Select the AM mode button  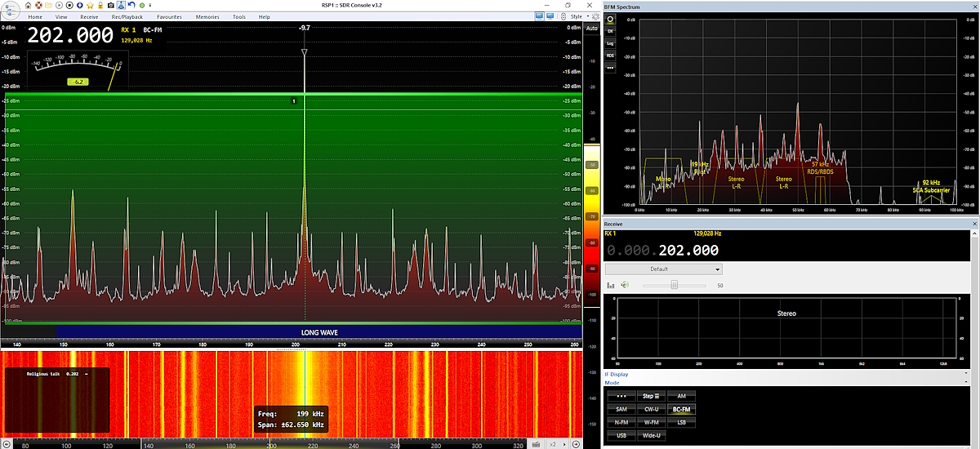(681, 396)
